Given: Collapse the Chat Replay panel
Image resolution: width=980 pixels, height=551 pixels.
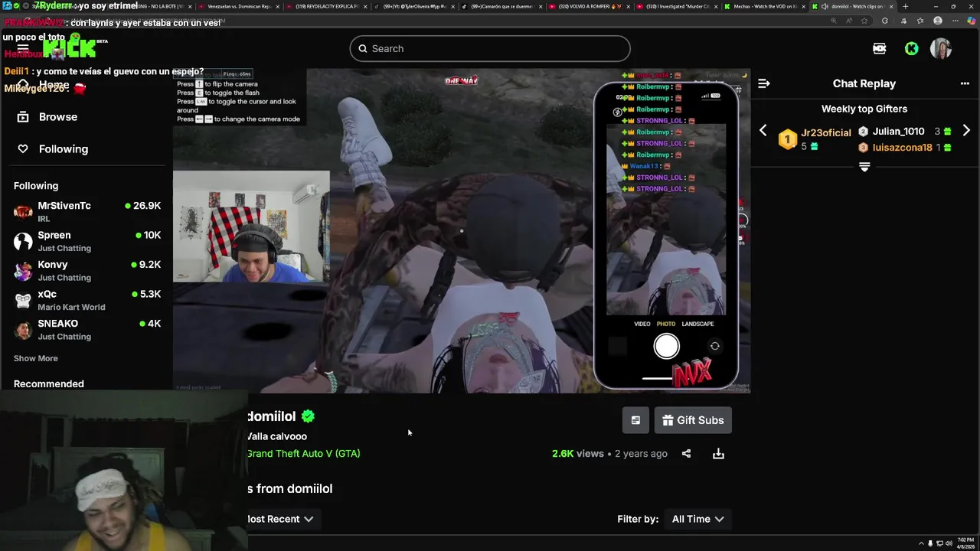Looking at the screenshot, I should tap(763, 83).
